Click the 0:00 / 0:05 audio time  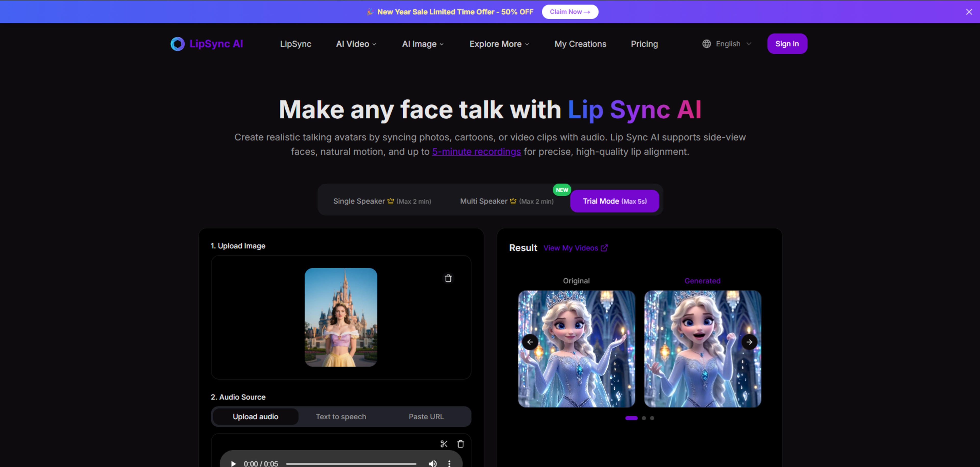click(261, 464)
